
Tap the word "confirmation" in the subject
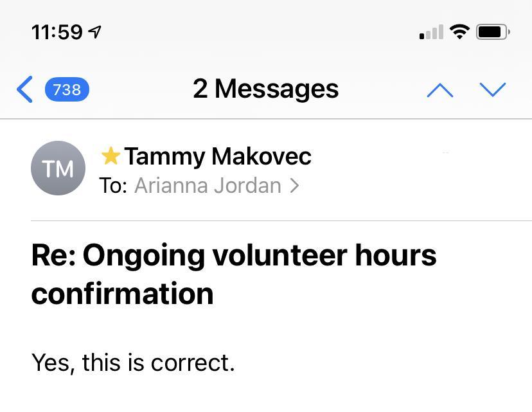(x=122, y=294)
